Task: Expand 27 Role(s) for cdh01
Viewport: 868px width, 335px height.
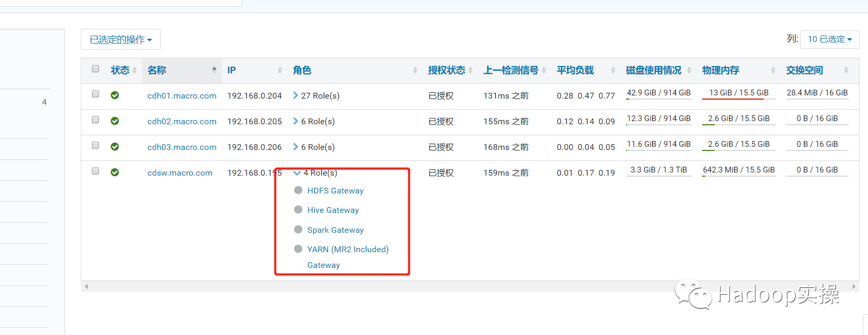Action: pyautogui.click(x=316, y=95)
